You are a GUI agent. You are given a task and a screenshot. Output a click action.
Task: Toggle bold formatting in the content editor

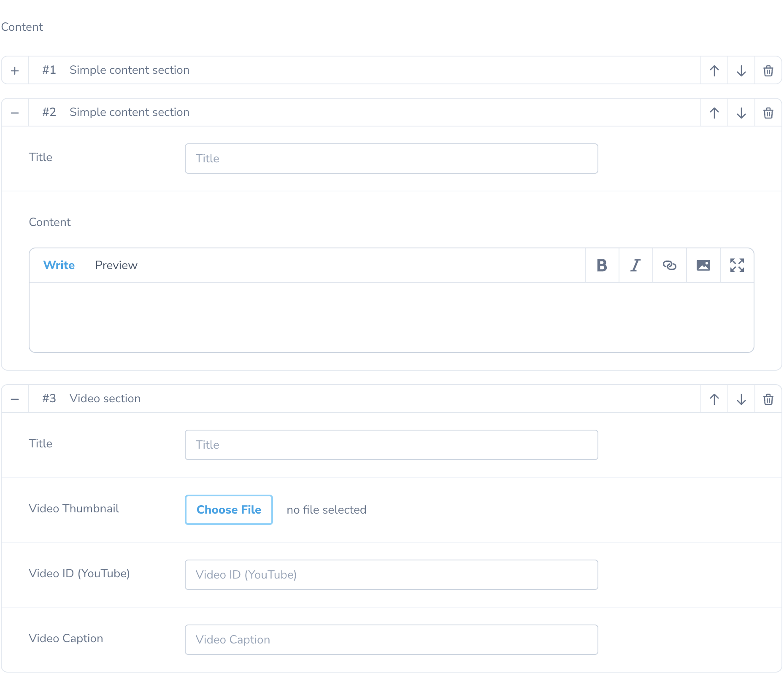pos(602,265)
